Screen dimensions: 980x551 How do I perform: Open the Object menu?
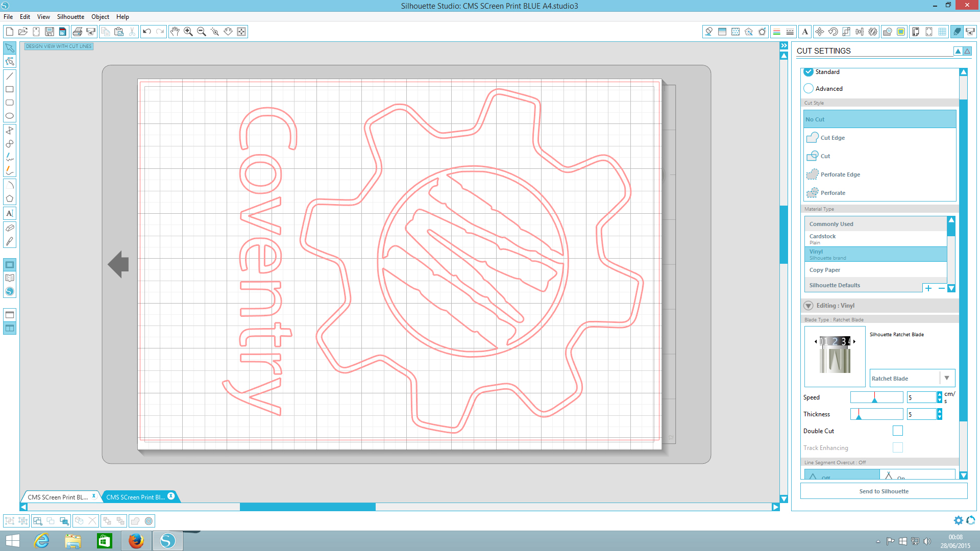coord(100,16)
